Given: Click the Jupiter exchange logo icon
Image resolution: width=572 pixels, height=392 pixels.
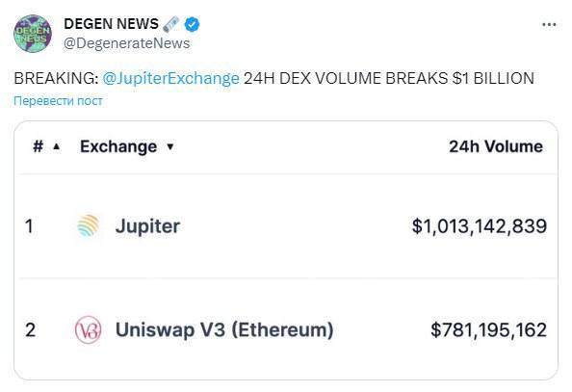Looking at the screenshot, I should coord(89,225).
